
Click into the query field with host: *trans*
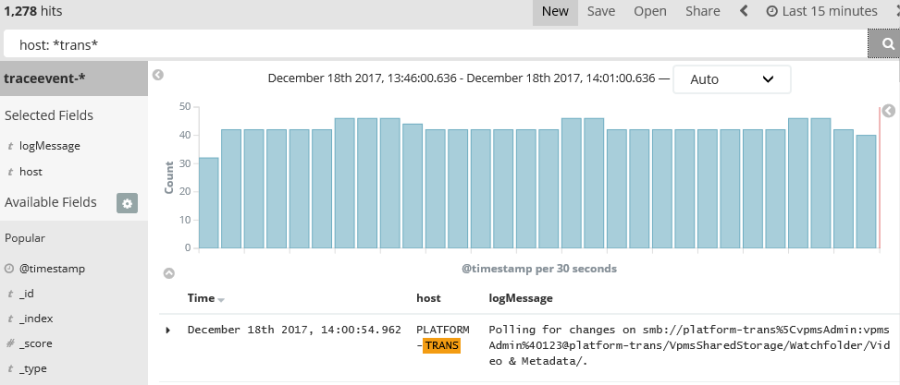(435, 44)
